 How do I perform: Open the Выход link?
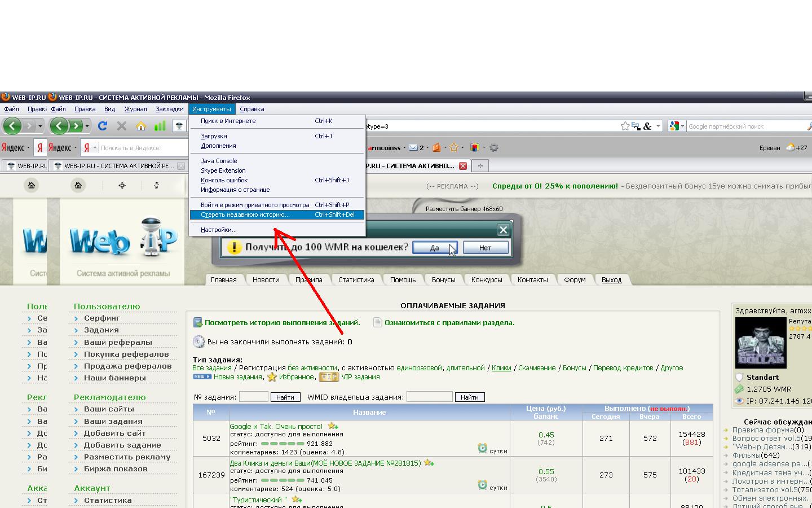click(x=611, y=279)
